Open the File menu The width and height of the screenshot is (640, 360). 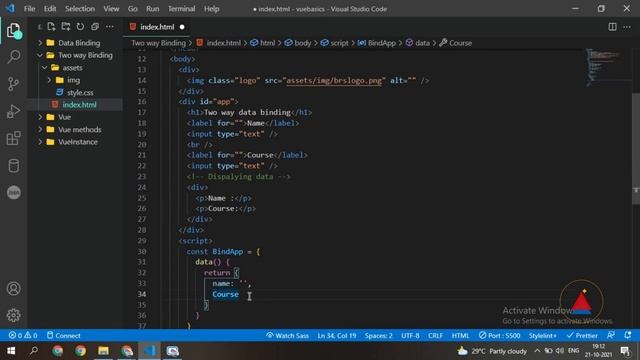pos(29,9)
